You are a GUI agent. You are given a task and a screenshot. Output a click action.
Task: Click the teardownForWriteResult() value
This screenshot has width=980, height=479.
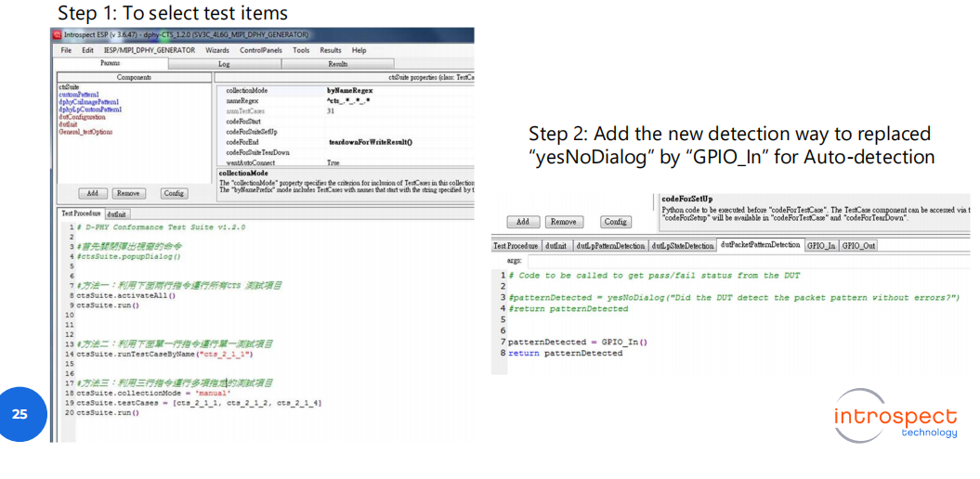(371, 142)
